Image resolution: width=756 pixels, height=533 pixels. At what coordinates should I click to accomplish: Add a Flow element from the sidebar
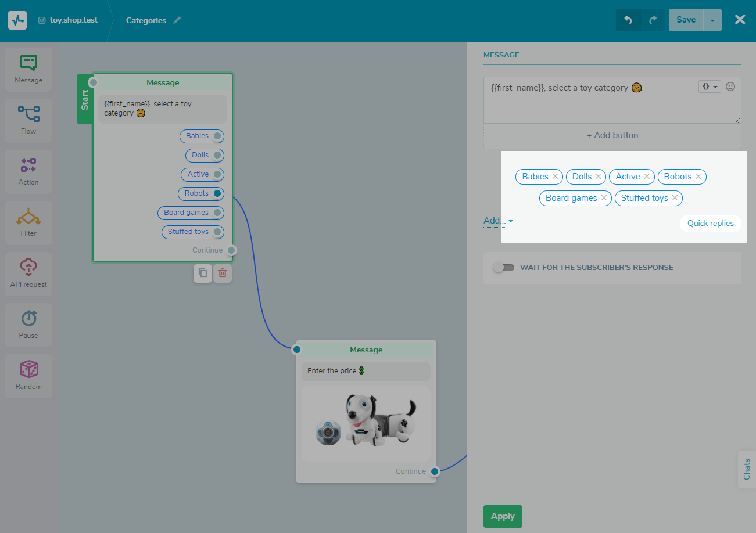tap(28, 121)
